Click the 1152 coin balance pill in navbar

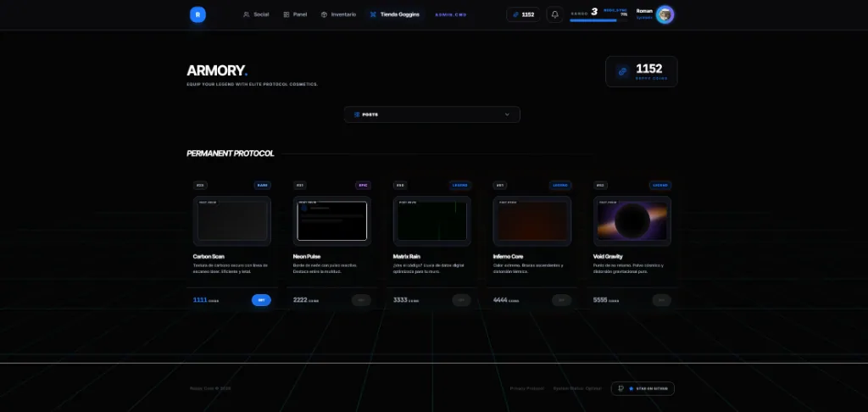523,14
